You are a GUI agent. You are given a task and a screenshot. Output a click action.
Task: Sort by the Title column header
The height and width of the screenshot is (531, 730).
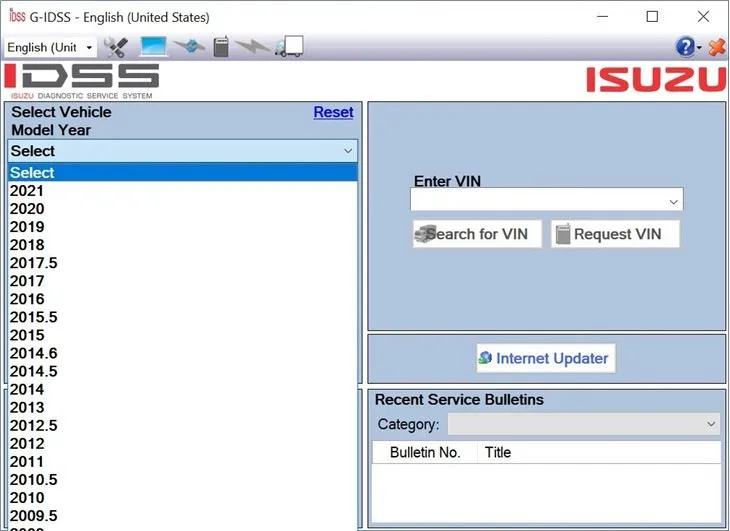(599, 452)
